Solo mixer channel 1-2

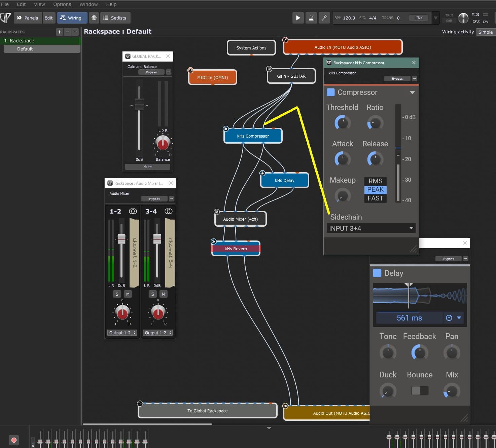coord(117,294)
